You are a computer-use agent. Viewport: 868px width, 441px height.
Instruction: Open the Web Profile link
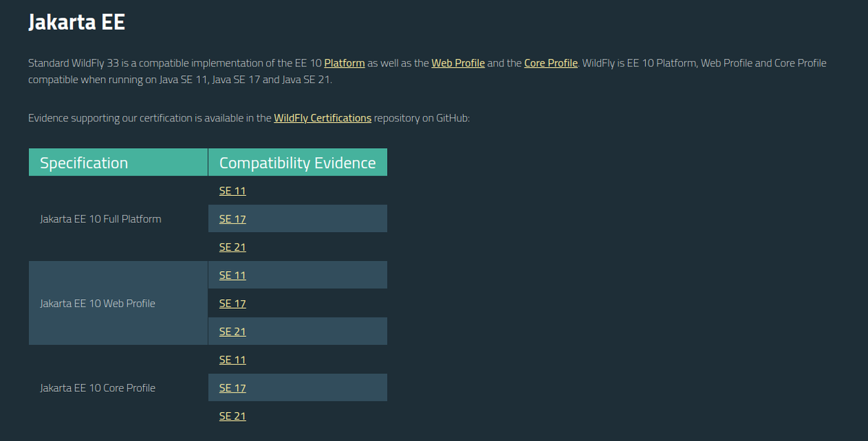pyautogui.click(x=458, y=63)
